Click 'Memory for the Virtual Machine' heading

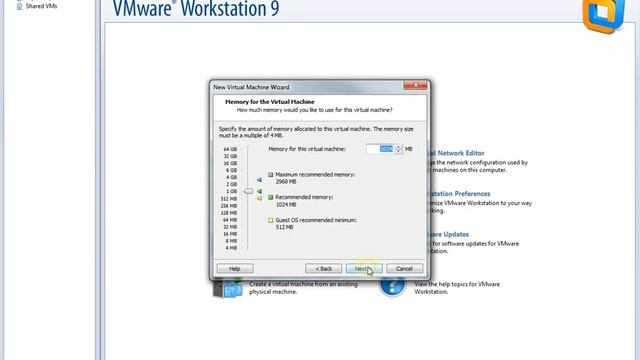coord(270,102)
